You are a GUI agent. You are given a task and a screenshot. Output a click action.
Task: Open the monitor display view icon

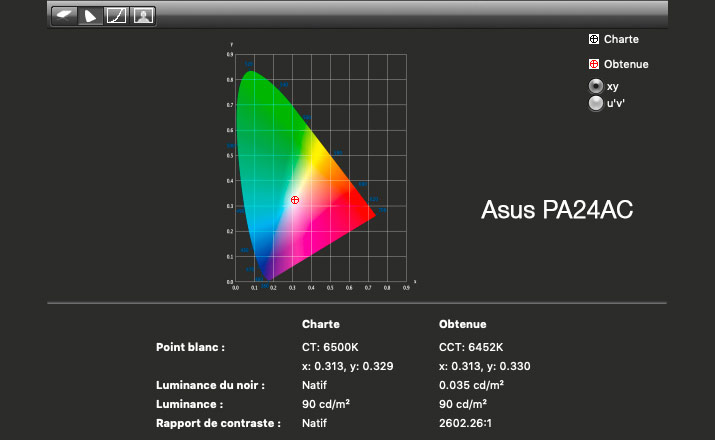point(63,16)
